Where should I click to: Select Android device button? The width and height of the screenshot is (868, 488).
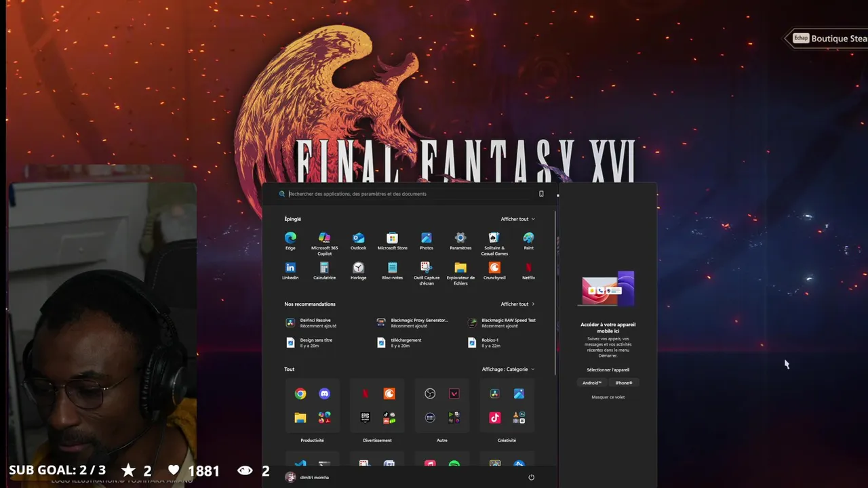591,383
